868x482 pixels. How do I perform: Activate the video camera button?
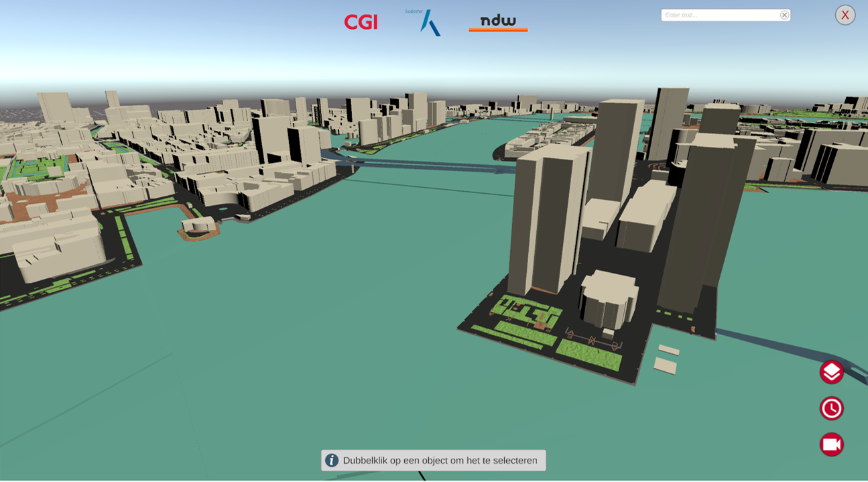pyautogui.click(x=831, y=444)
